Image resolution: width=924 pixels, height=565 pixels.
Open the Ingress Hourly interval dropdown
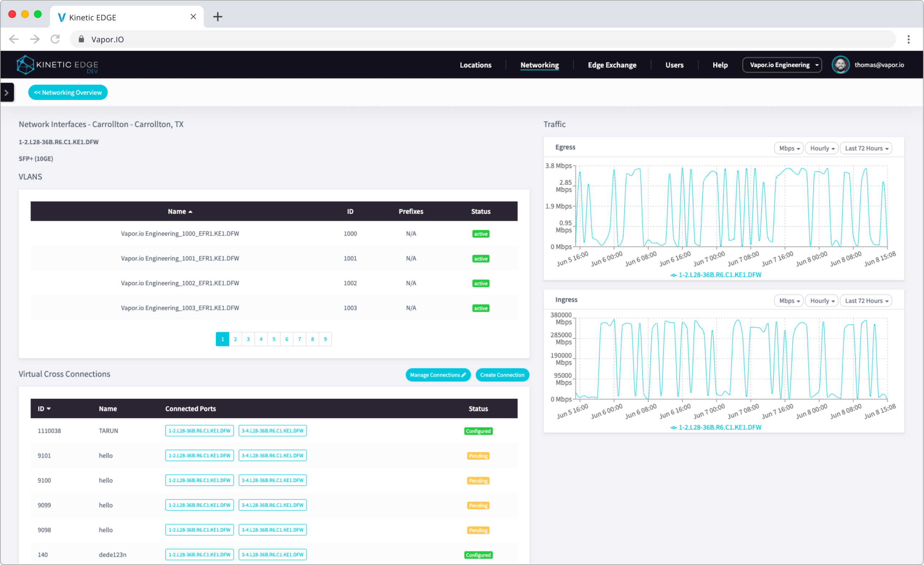point(821,301)
